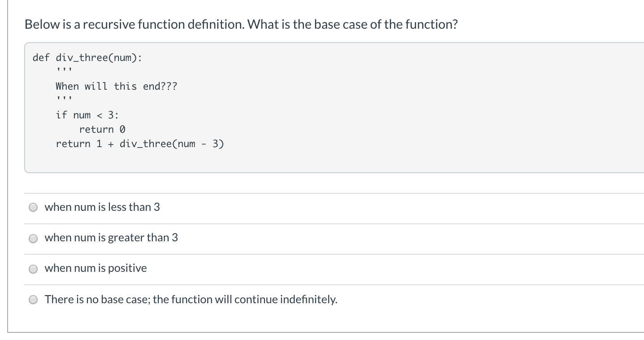Click the answer label "when num is greater than 3"
Image resolution: width=644 pixels, height=340 pixels.
tap(111, 238)
